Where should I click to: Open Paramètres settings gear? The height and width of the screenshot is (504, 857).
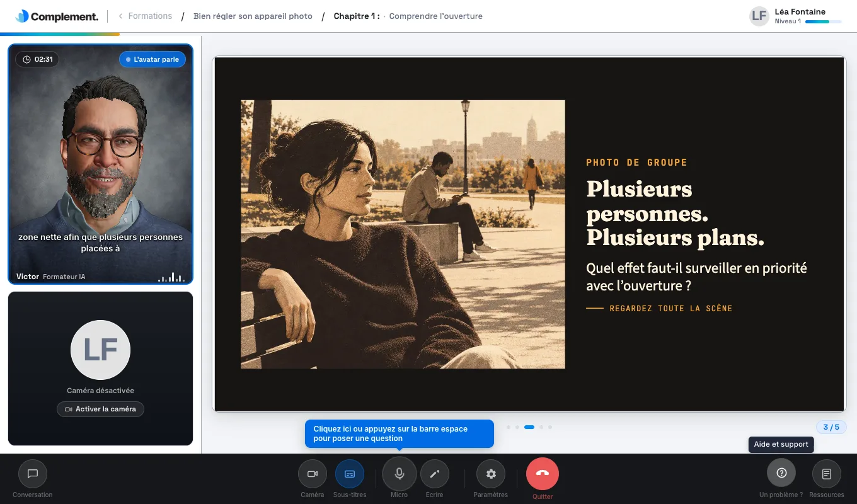(491, 474)
